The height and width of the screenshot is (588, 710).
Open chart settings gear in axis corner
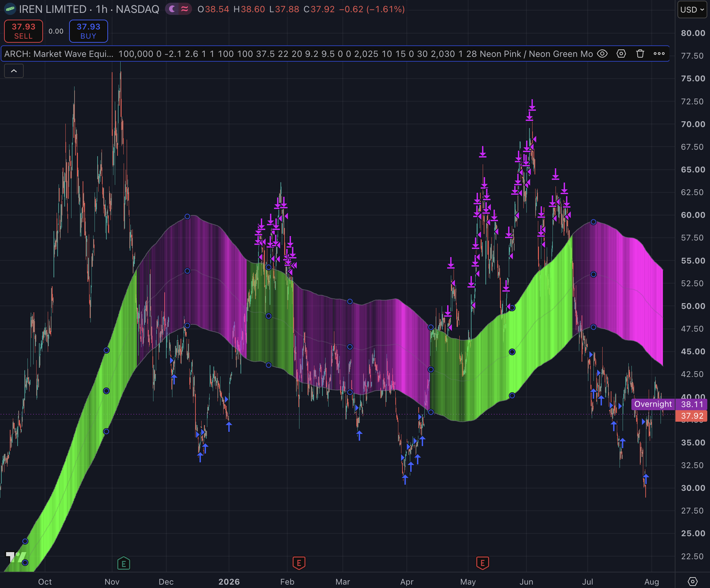[x=693, y=582]
